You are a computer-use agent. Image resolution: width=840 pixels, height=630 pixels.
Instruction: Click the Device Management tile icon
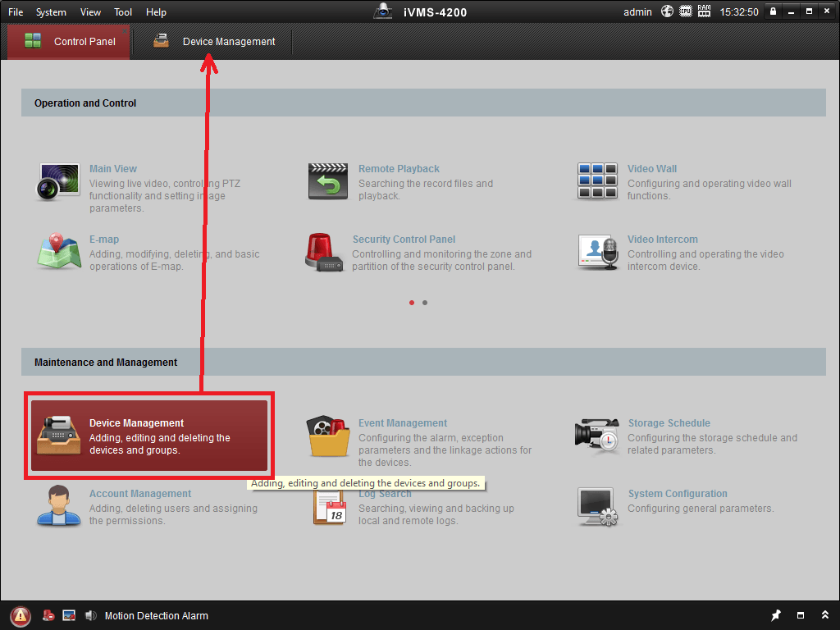click(58, 436)
